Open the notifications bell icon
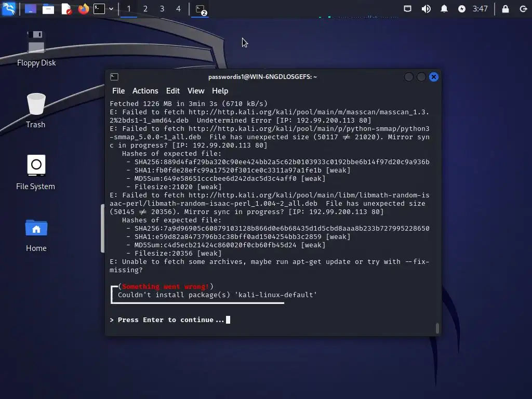Viewport: 532px width, 399px height. pyautogui.click(x=444, y=9)
